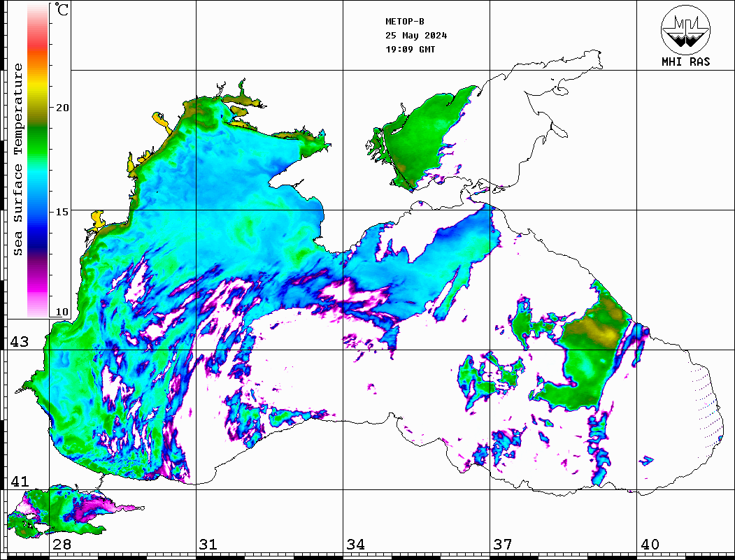735x560 pixels.
Task: Click the "METOP-B" satellite name
Action: [404, 22]
